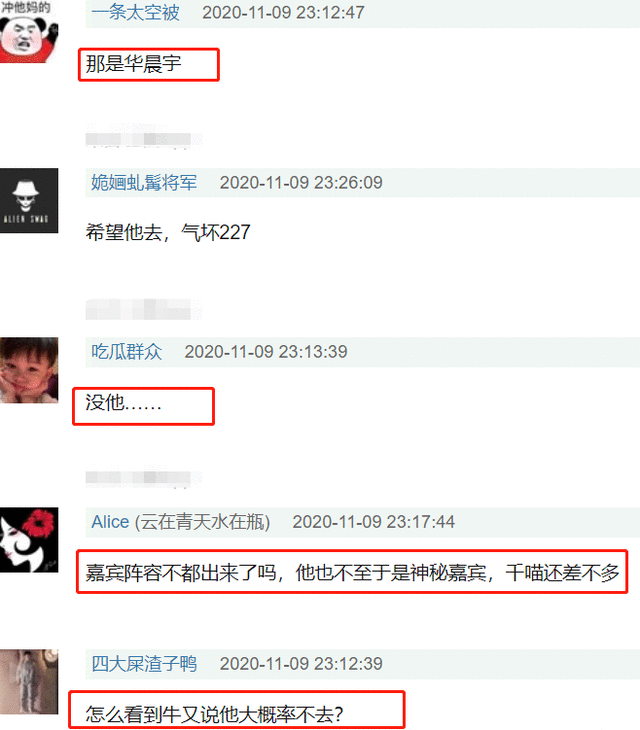Open username 四大屎渣子鸭 profile
This screenshot has height=730, width=640.
point(144,663)
